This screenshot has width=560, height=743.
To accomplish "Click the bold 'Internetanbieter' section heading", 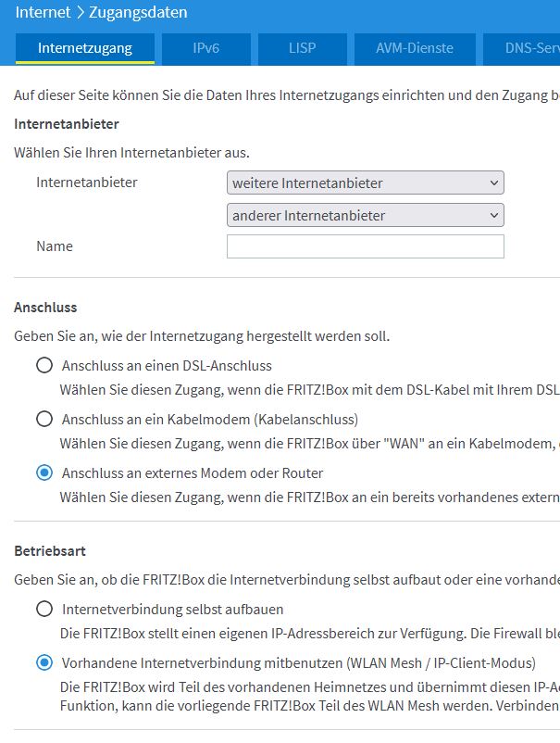I will tap(67, 123).
